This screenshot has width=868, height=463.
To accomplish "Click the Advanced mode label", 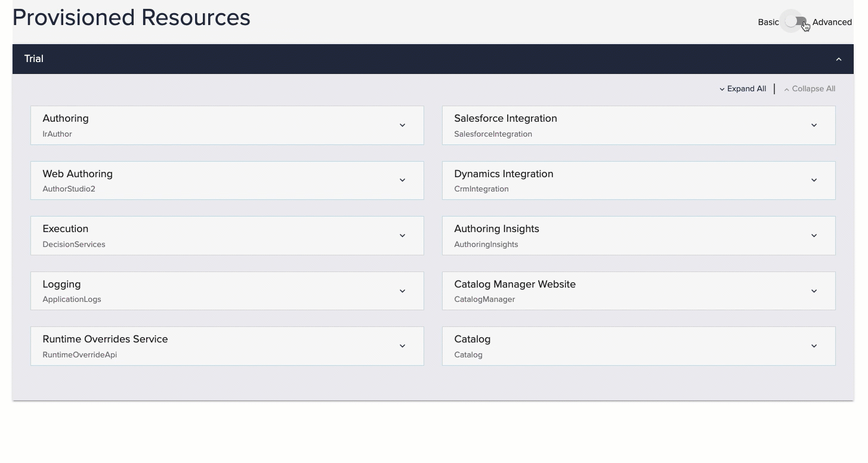I will tap(832, 22).
